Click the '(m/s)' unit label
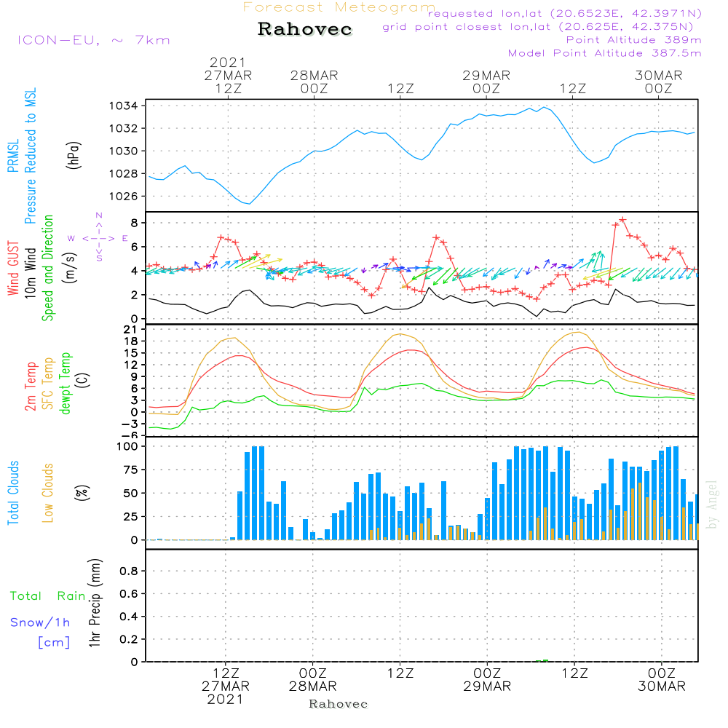 [70, 268]
